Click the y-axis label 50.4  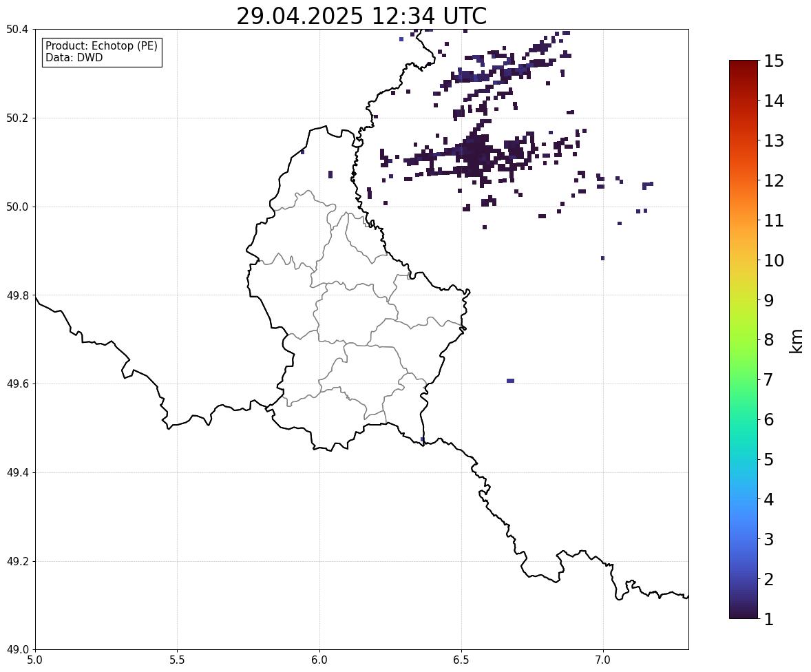coord(17,30)
